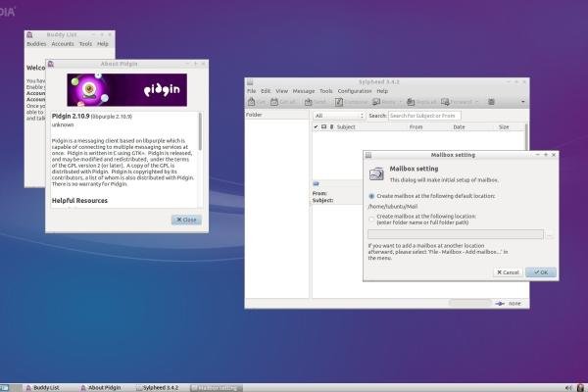Open the Tools menu in Sylpheed
588x392 pixels.
326,91
